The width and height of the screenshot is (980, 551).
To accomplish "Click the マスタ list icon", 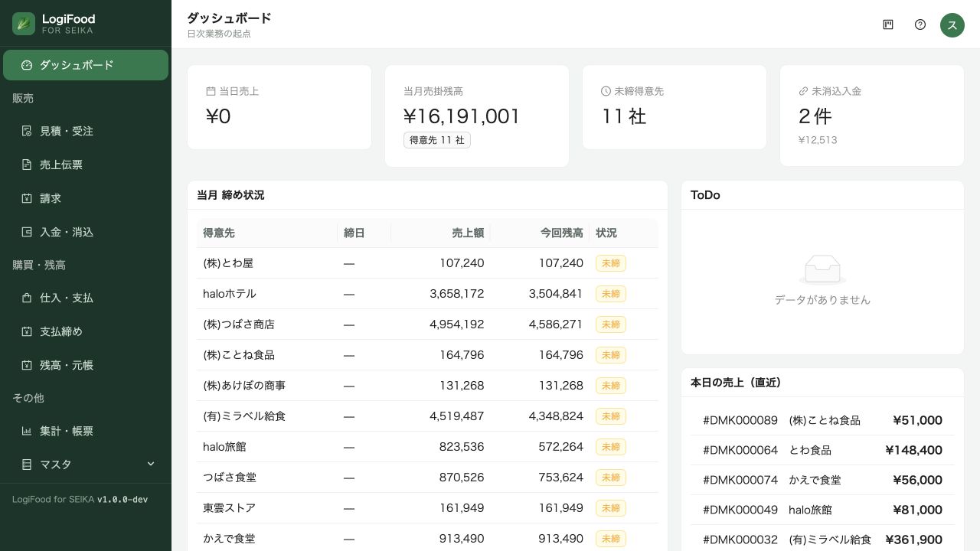I will (27, 465).
